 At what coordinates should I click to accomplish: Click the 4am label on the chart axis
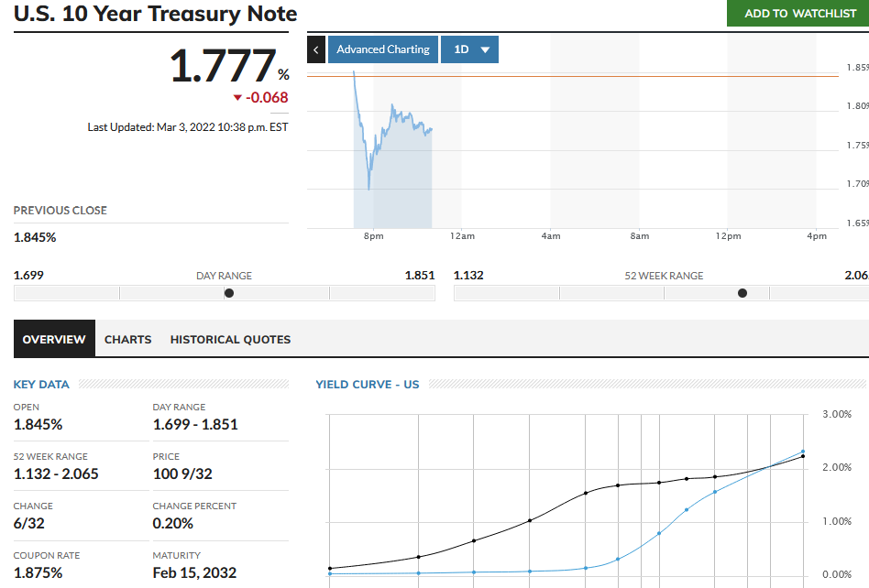(x=551, y=236)
